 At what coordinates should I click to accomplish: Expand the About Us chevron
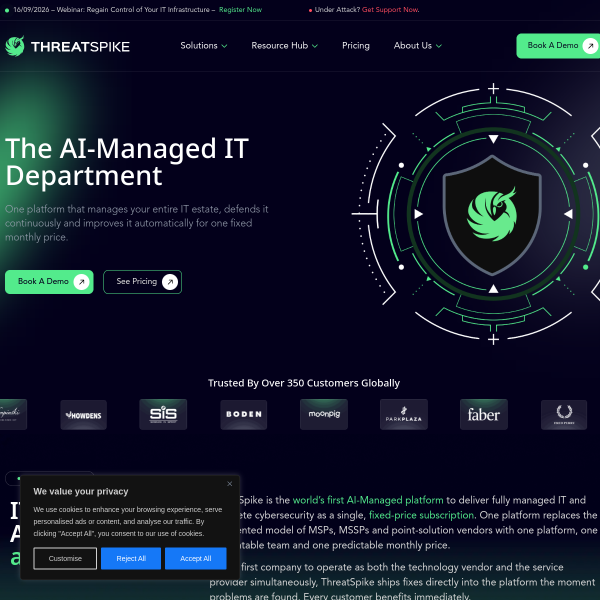point(439,46)
